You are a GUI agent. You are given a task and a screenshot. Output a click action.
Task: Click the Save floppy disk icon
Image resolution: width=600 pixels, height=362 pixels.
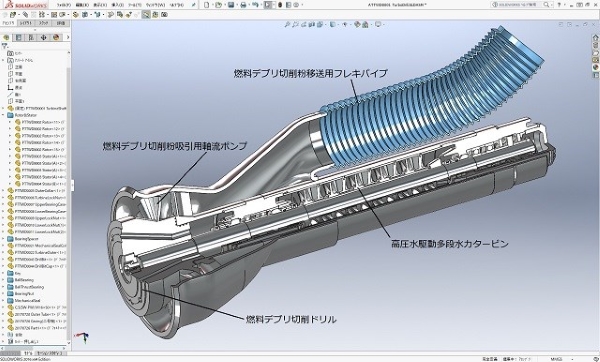pyautogui.click(x=231, y=5)
